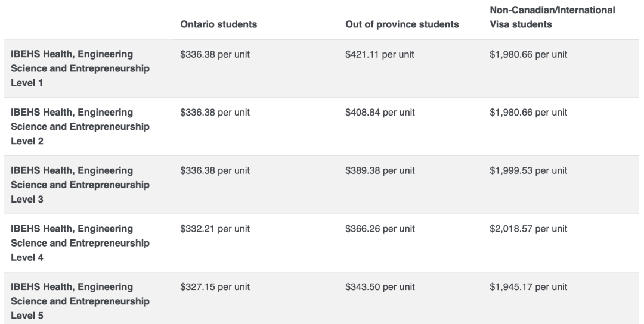Click the Out of province students header

pyautogui.click(x=402, y=24)
